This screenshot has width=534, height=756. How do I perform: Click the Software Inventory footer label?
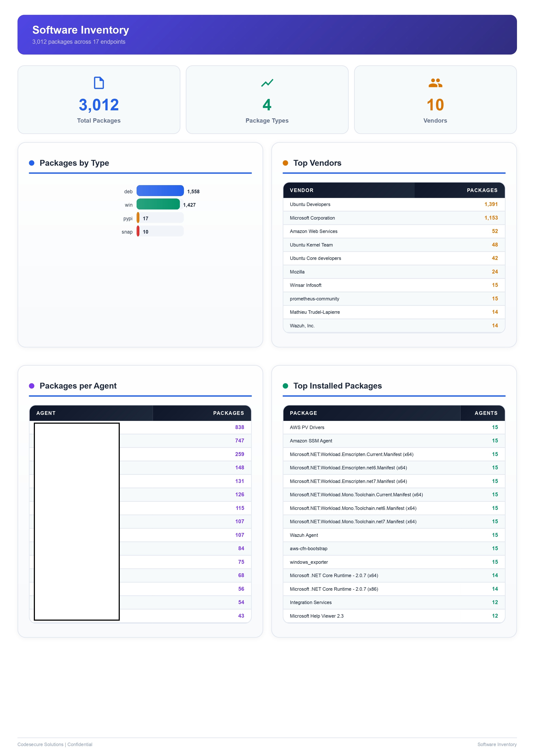[x=497, y=745]
